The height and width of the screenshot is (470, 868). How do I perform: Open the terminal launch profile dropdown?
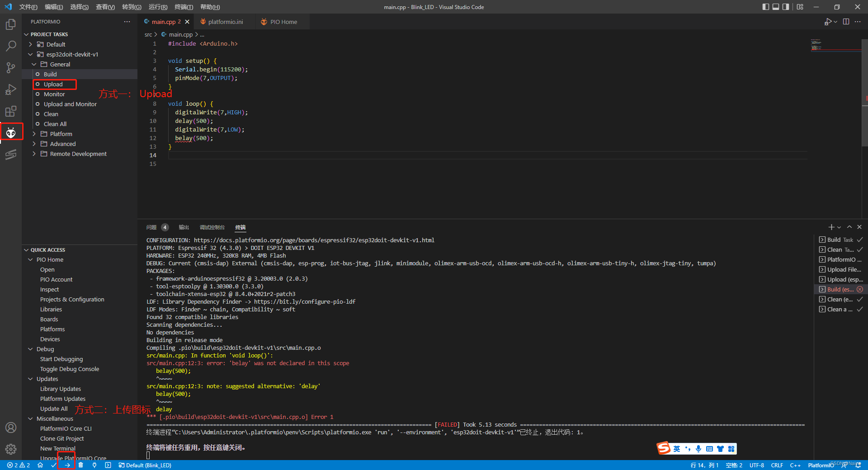pyautogui.click(x=839, y=227)
